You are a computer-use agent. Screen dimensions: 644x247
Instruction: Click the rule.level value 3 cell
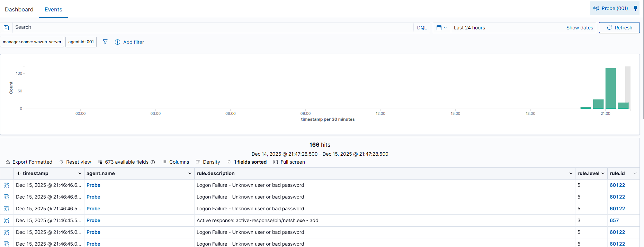point(591,220)
